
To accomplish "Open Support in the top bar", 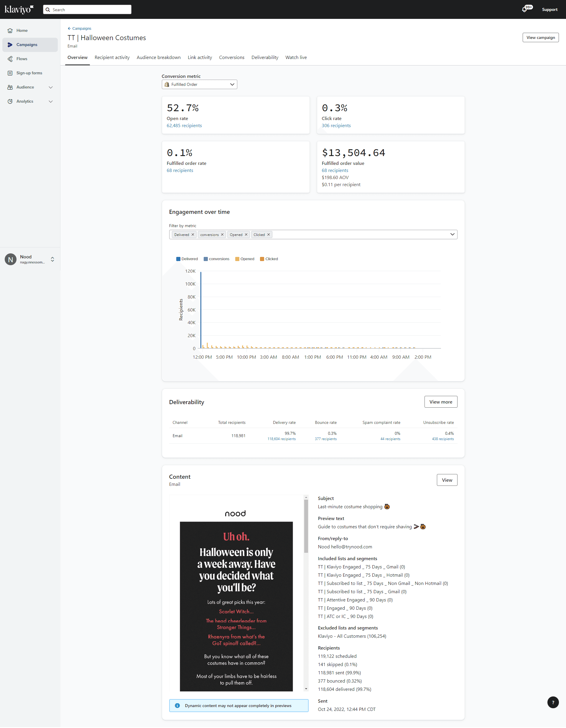I will (549, 10).
